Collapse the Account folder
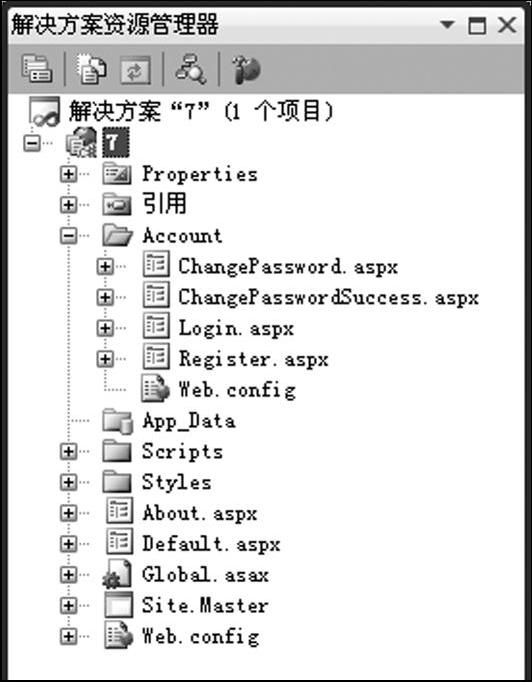The height and width of the screenshot is (682, 532). pyautogui.click(x=68, y=236)
